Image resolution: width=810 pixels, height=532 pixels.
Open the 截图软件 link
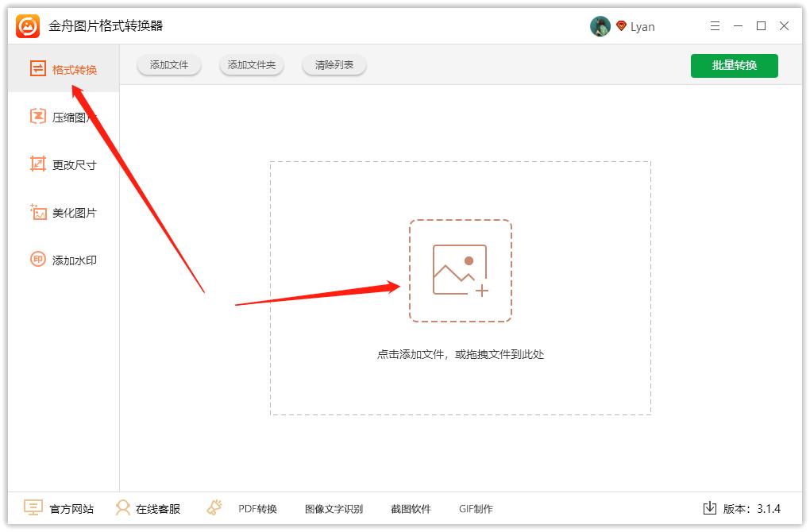(411, 509)
